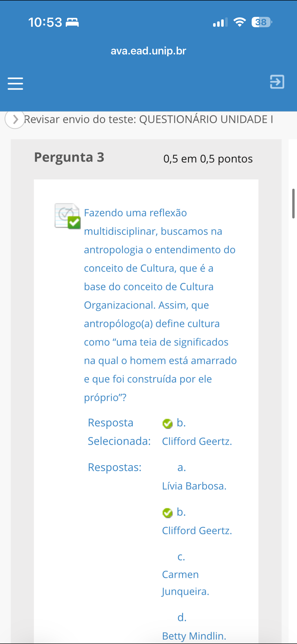This screenshot has height=644, width=297.
Task: Tap the sleep focus bed icon
Action: [72, 22]
